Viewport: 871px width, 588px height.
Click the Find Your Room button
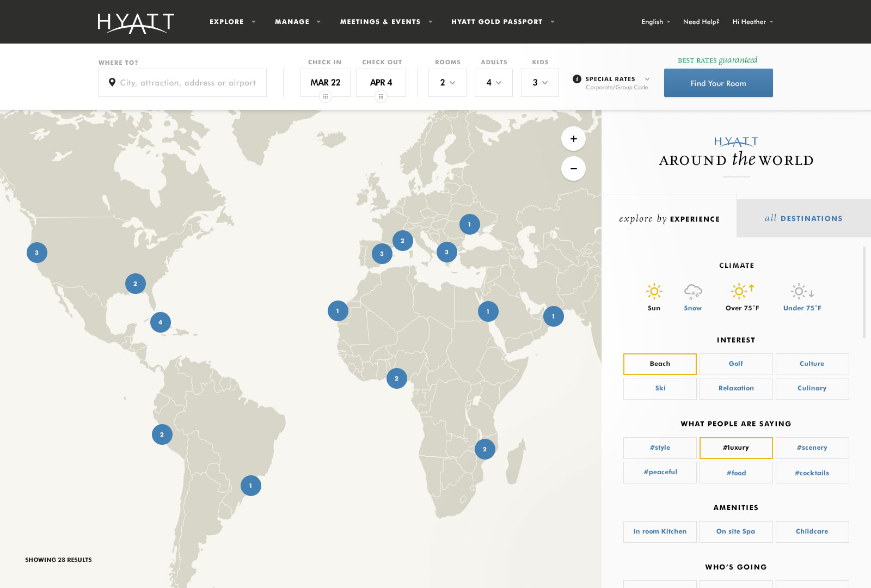(x=718, y=83)
